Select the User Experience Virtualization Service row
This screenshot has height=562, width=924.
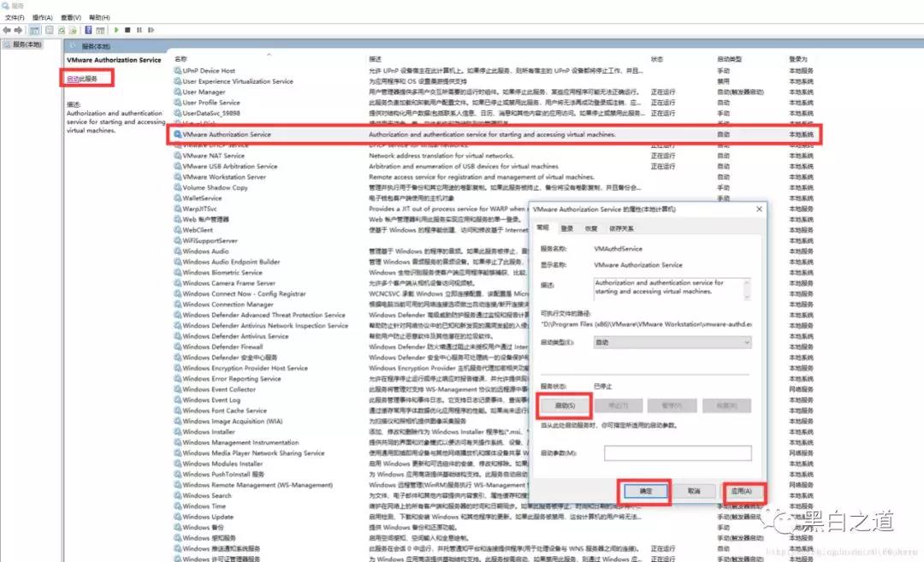(494, 81)
